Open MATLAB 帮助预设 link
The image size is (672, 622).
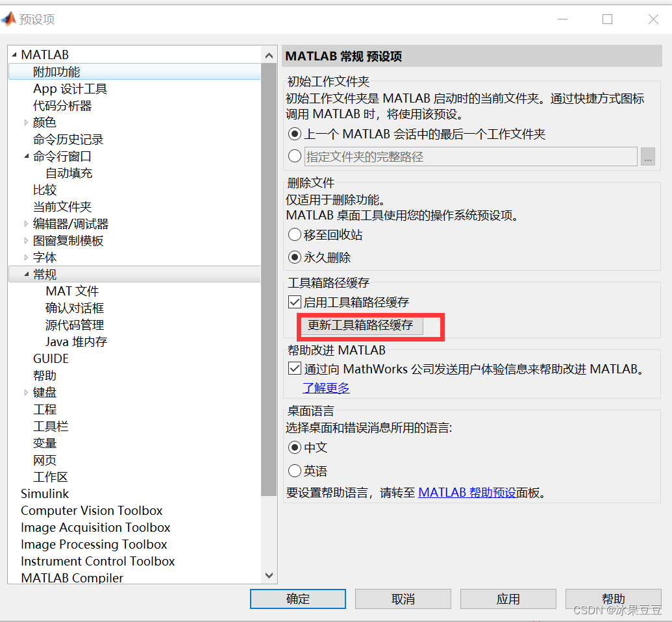pyautogui.click(x=467, y=492)
